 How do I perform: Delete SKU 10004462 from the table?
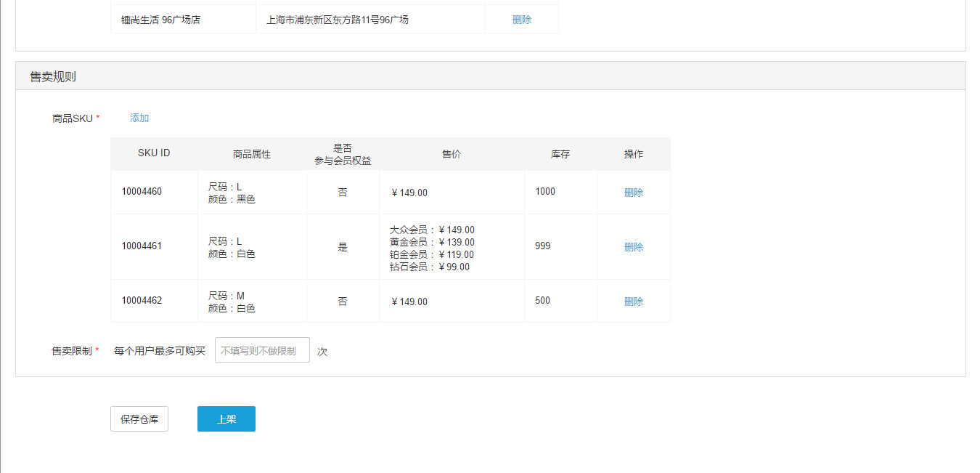[634, 301]
